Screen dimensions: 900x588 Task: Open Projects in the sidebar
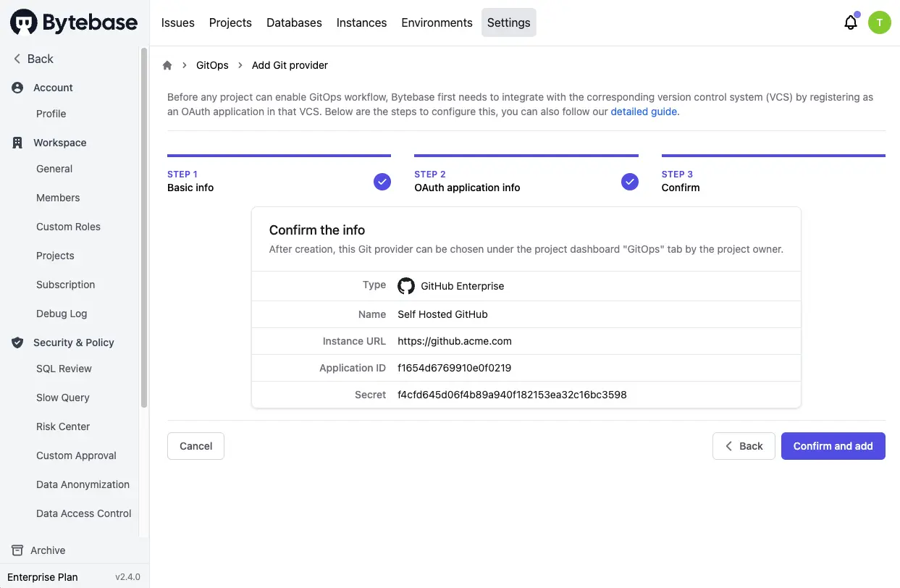point(55,256)
